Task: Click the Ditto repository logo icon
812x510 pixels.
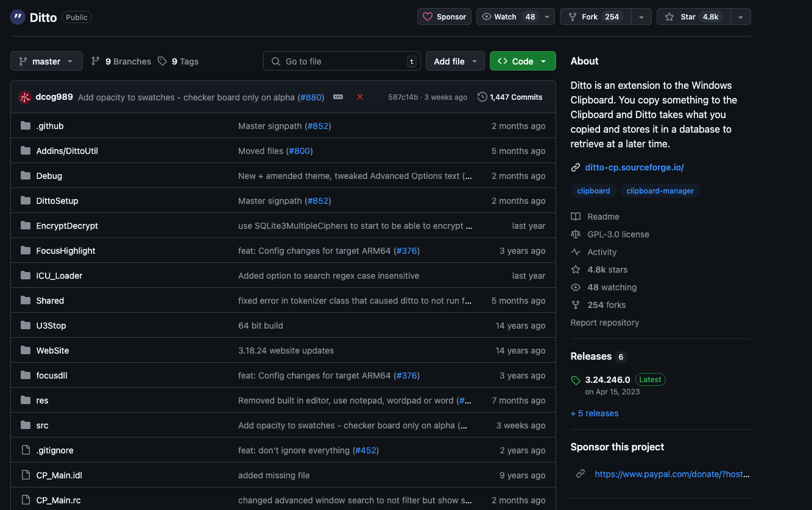Action: (18, 17)
